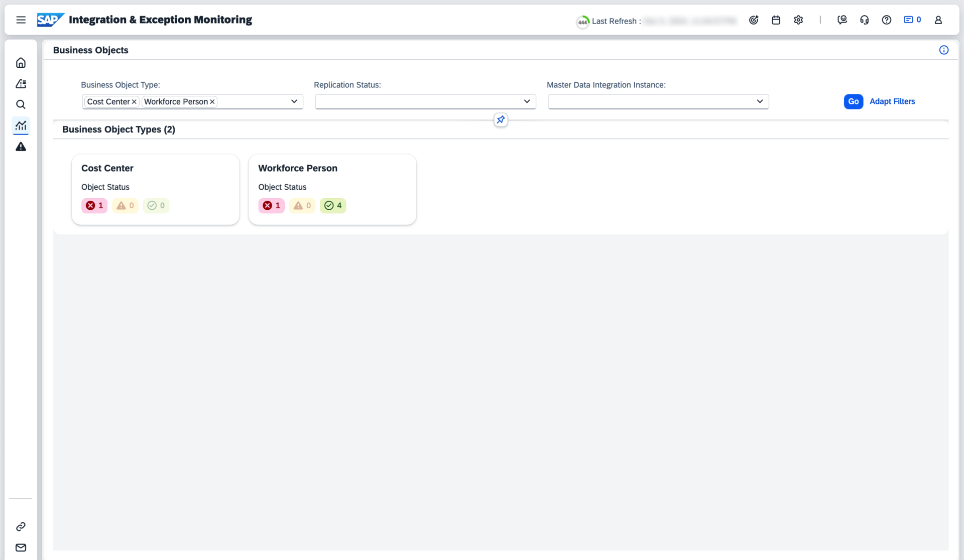Open the calendar time range icon
964x560 pixels.
(776, 20)
